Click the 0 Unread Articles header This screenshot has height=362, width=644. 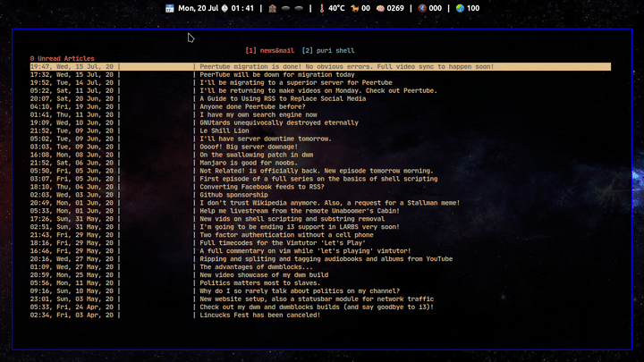[x=62, y=59]
